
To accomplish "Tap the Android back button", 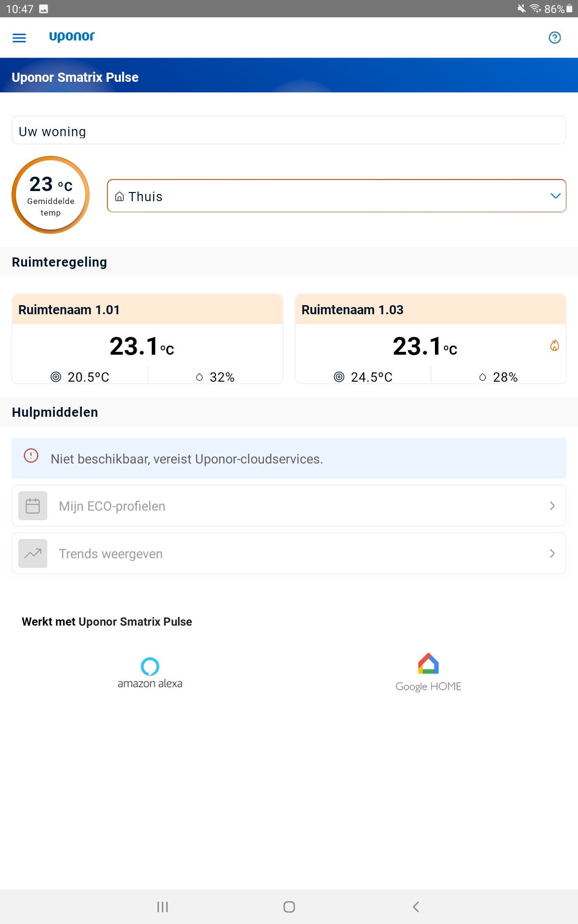I will coord(416,907).
